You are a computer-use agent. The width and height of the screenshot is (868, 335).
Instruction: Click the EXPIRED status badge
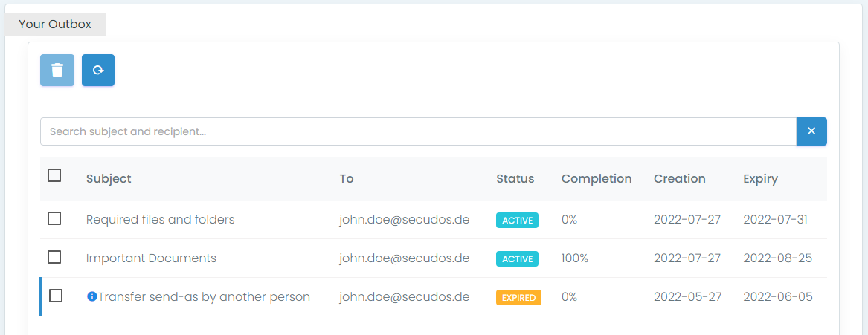pos(518,297)
